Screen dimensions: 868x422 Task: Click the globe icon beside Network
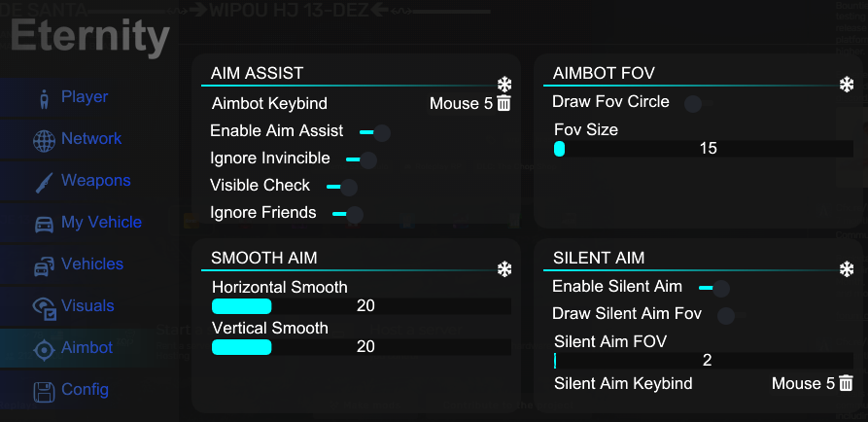tap(44, 141)
